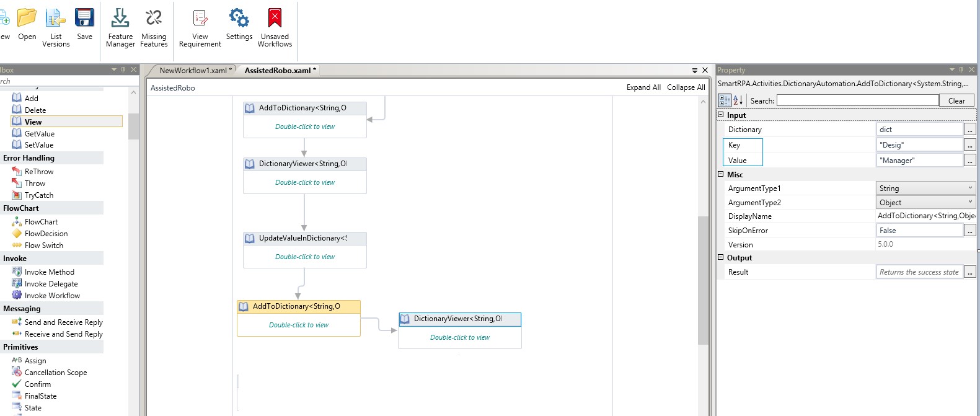The width and height of the screenshot is (980, 416).
Task: Select the AssistedRobo.xaml tab
Action: [x=279, y=71]
